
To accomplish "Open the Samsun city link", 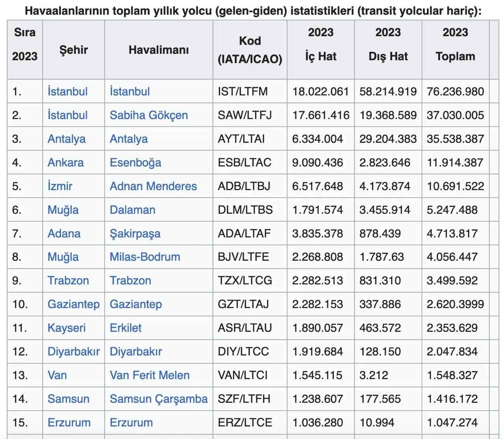I will click(69, 398).
